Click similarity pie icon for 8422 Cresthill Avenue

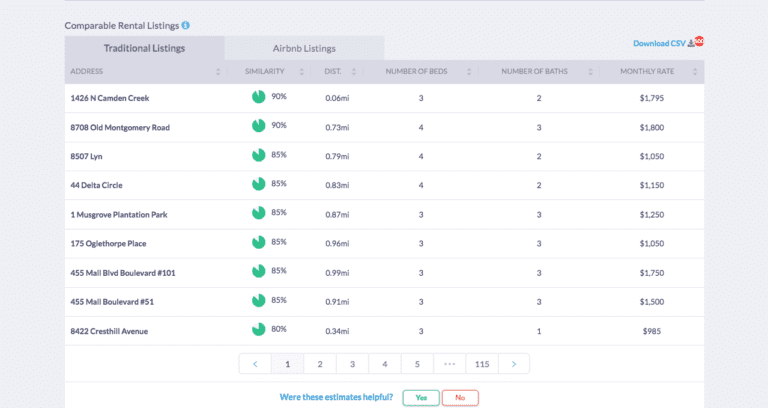coord(259,330)
